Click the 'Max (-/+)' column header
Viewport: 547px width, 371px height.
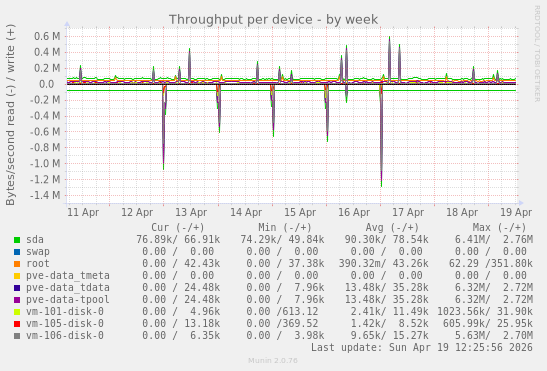click(x=499, y=228)
